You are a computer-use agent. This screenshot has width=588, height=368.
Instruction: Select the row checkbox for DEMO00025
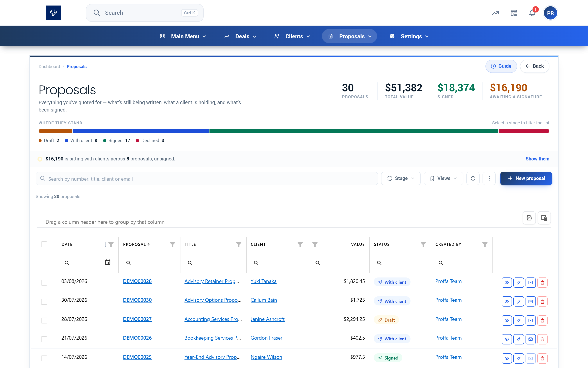coord(44,358)
